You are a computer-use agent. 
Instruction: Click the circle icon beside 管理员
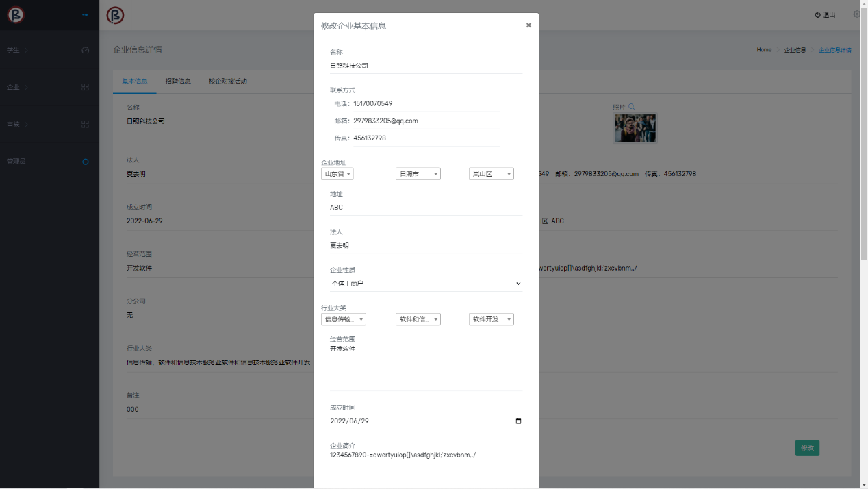pos(85,162)
